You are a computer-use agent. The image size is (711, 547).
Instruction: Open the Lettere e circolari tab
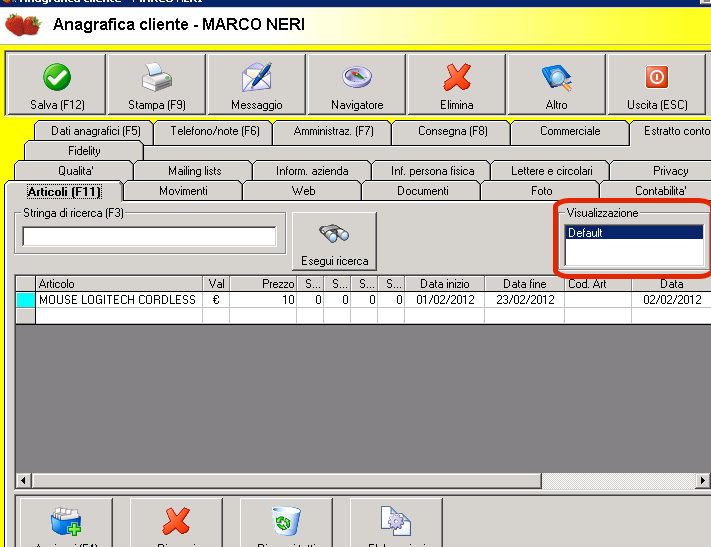[x=551, y=171]
